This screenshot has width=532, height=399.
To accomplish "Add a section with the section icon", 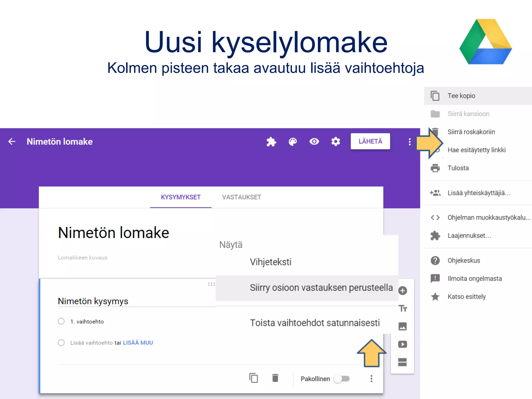I will tap(402, 362).
